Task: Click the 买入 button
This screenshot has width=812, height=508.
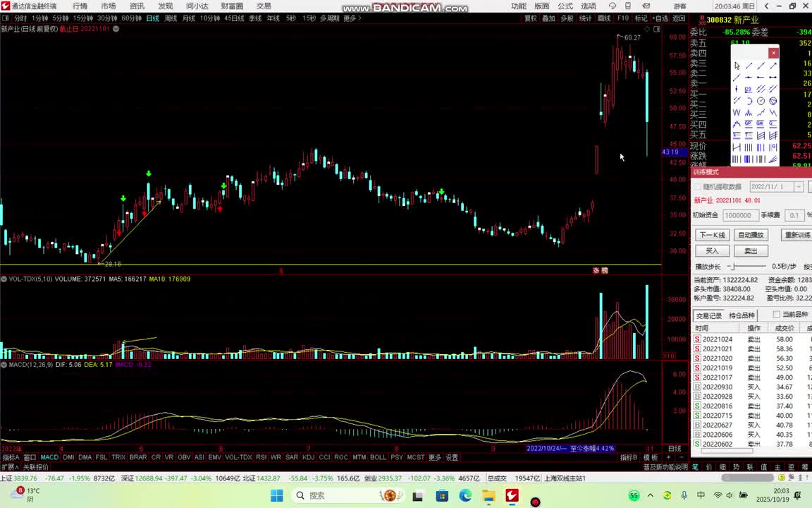Action: point(712,251)
